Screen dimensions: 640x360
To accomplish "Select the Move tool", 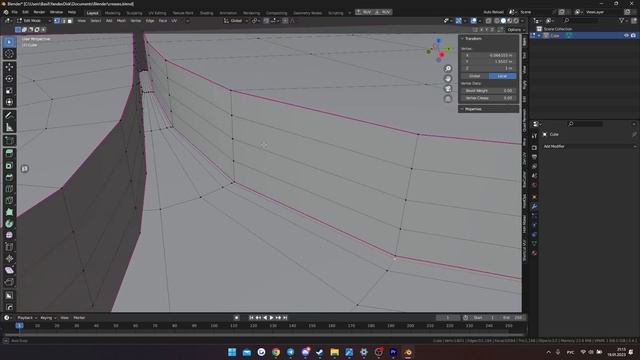I will click(9, 67).
